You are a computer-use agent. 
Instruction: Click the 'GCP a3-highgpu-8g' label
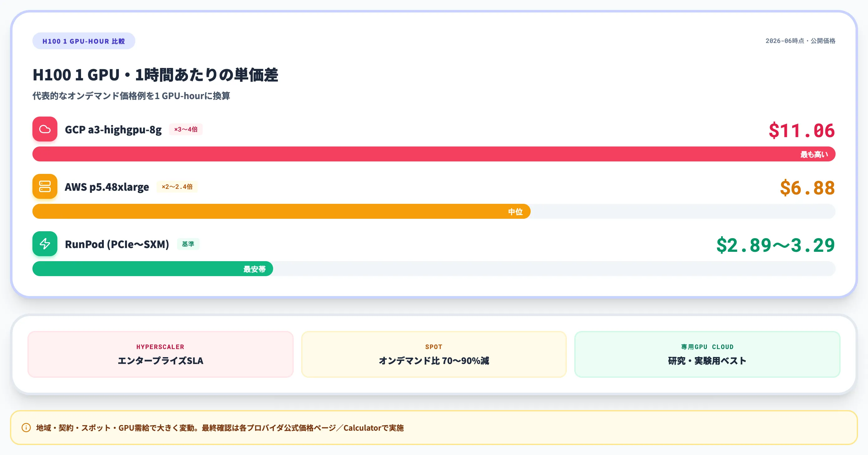coord(113,129)
